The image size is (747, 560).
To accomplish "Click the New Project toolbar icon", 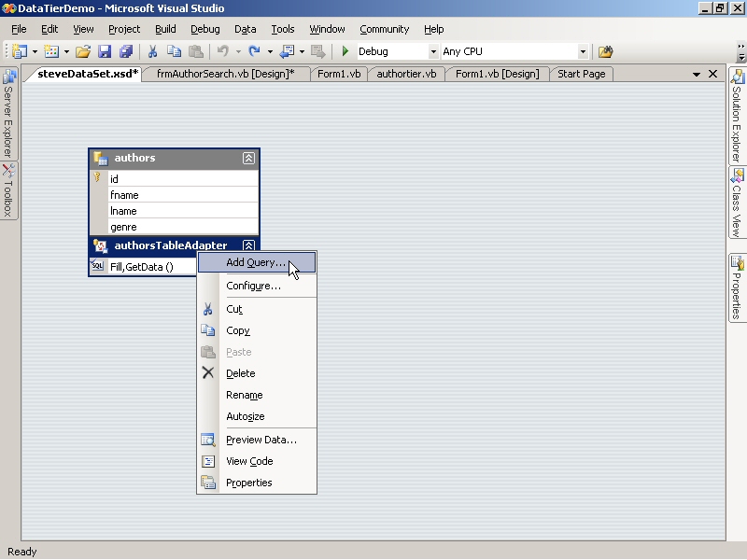I will coord(20,51).
